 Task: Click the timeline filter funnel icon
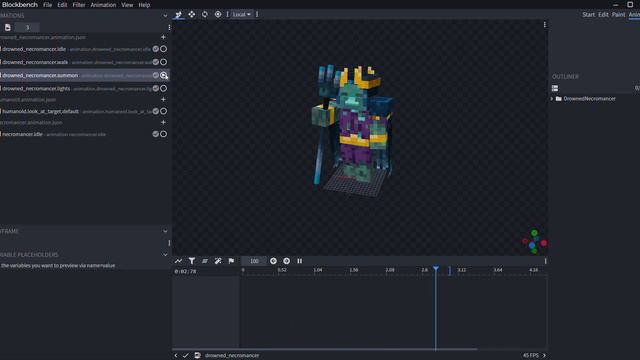[x=191, y=261]
